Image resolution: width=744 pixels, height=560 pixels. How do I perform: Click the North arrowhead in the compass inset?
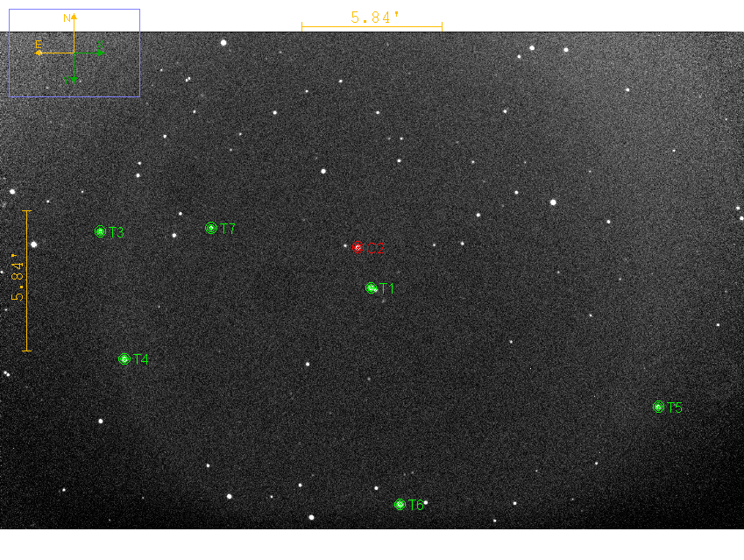point(74,17)
